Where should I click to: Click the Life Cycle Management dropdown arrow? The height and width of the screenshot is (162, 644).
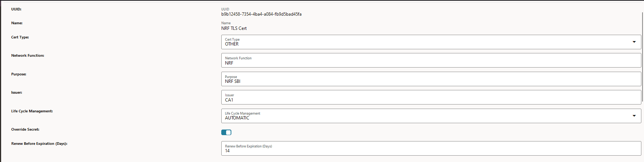click(x=634, y=116)
